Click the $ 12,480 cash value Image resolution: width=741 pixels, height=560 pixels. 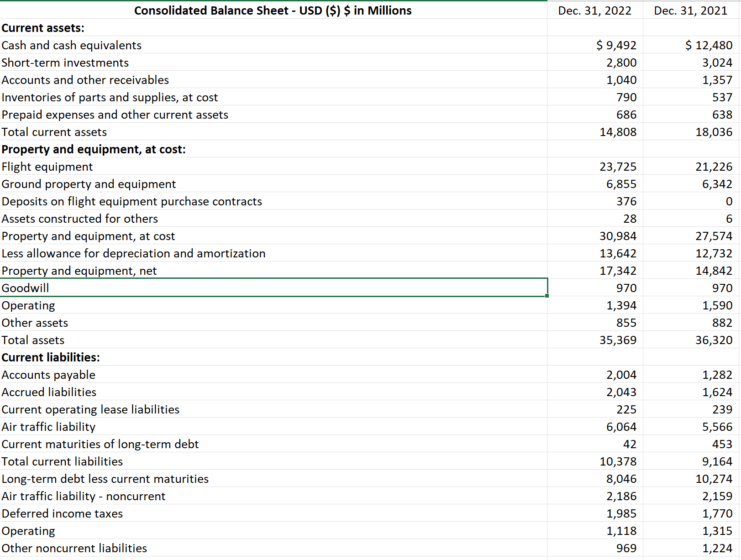point(709,45)
